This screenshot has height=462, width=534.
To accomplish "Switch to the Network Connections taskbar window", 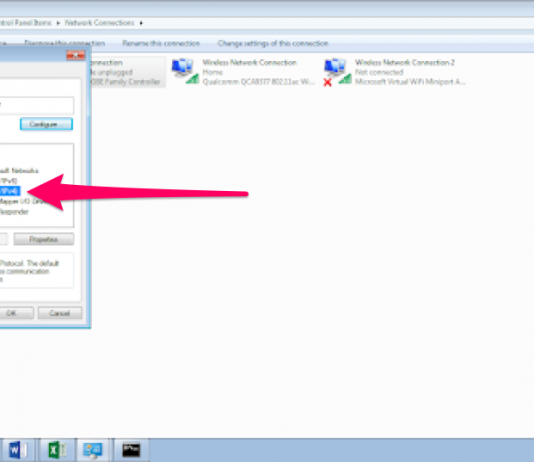I will point(93,450).
